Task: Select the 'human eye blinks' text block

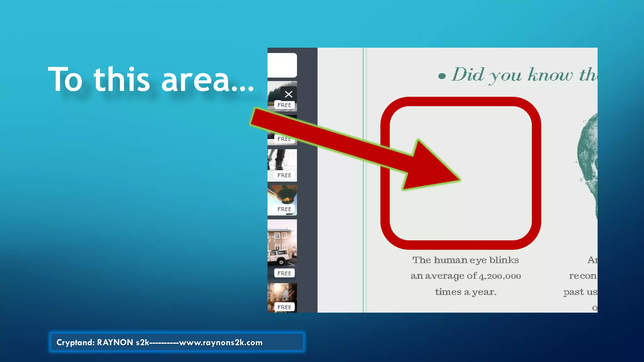Action: click(x=466, y=276)
